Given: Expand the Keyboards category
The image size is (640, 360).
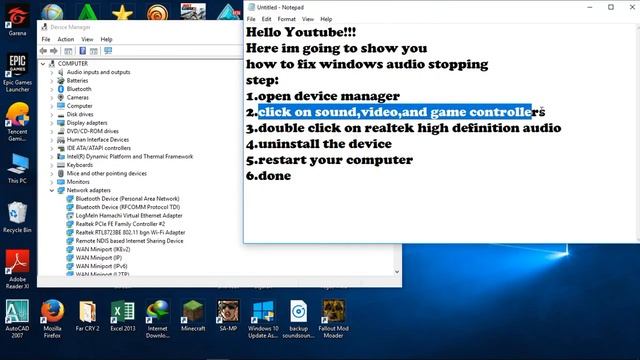Looking at the screenshot, I should [x=52, y=165].
